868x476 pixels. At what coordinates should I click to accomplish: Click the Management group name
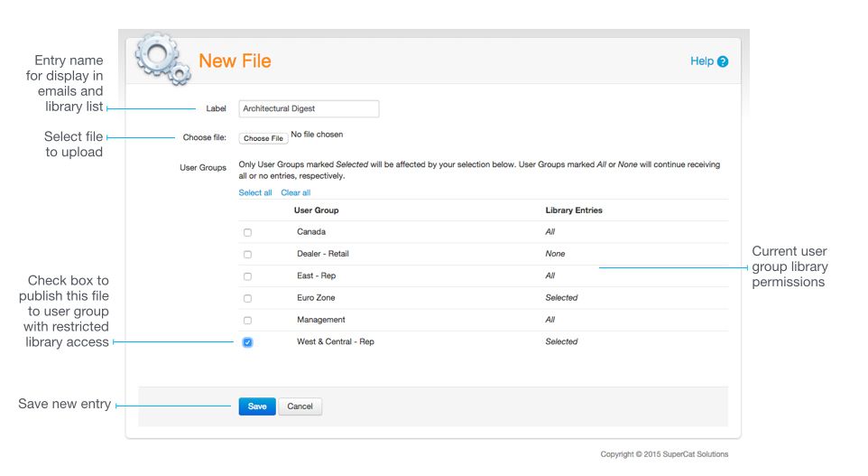pos(320,320)
